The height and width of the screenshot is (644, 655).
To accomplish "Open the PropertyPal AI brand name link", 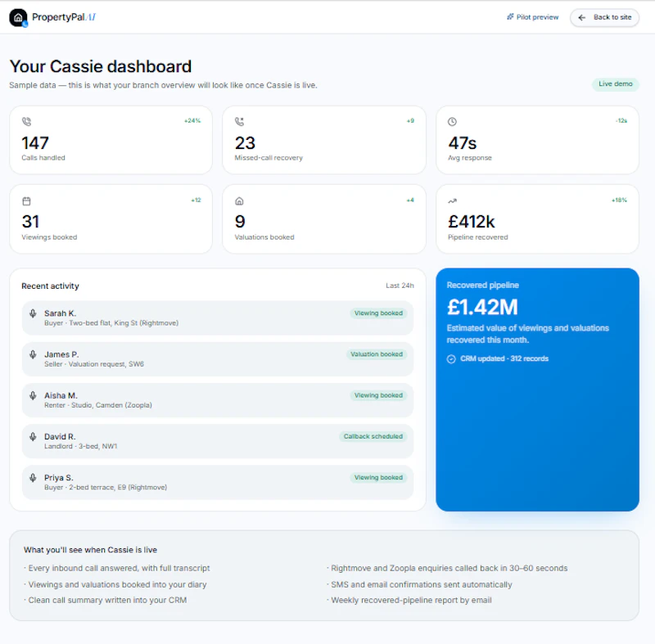I will (64, 17).
